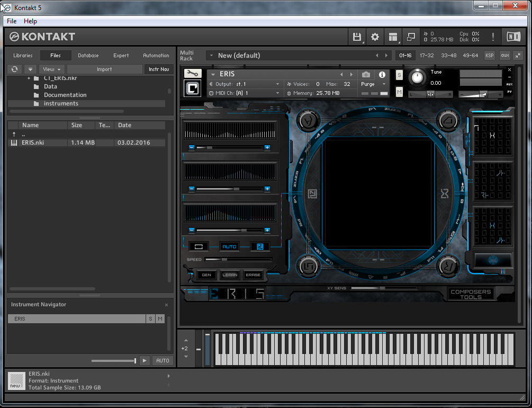Click the minus button under the bottom waveform
The image size is (532, 408).
pos(192,230)
